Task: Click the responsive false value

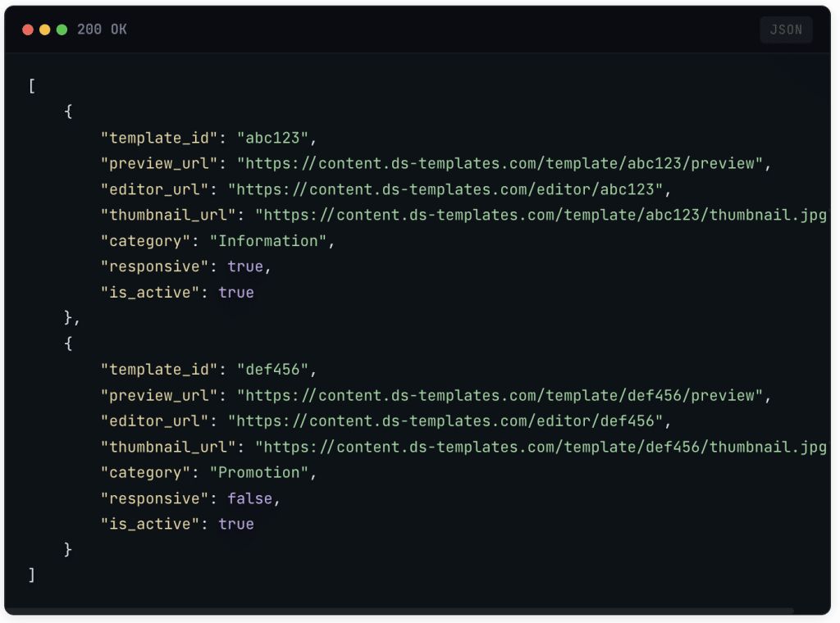Action: coord(250,498)
